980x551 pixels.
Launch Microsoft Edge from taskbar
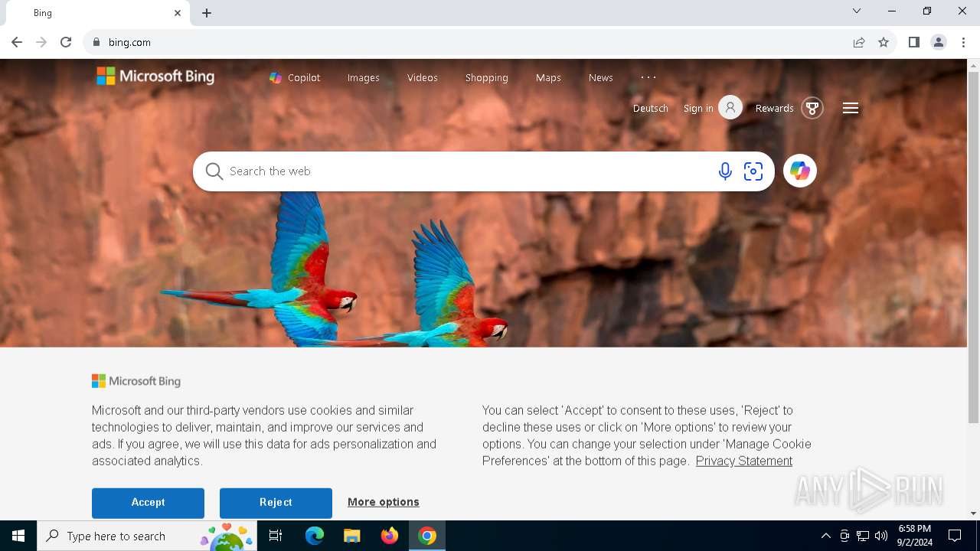tap(315, 536)
